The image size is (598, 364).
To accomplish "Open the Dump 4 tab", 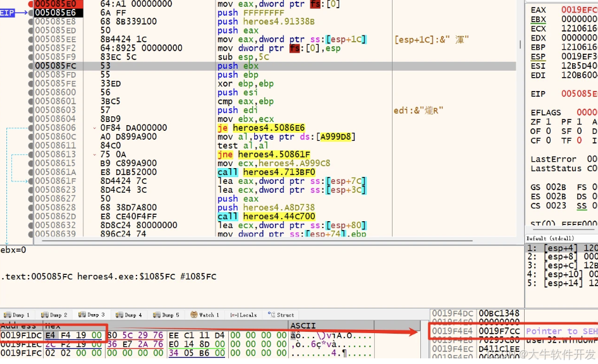I will [129, 315].
